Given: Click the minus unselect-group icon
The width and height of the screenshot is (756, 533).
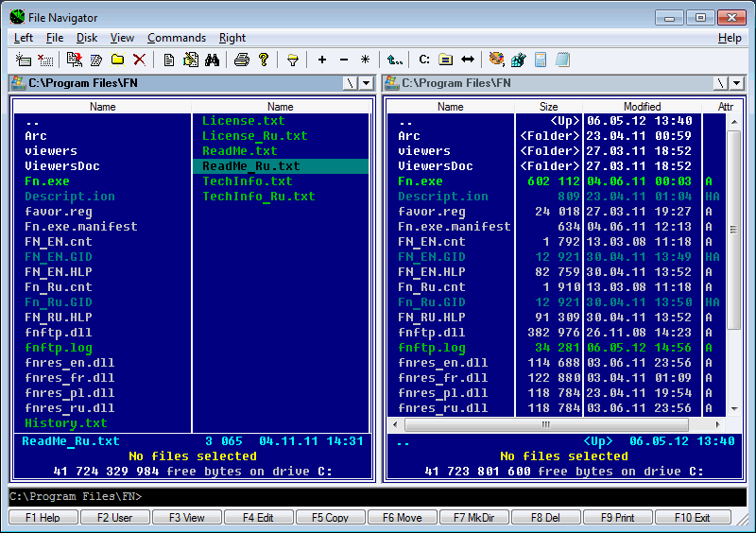Looking at the screenshot, I should (344, 60).
